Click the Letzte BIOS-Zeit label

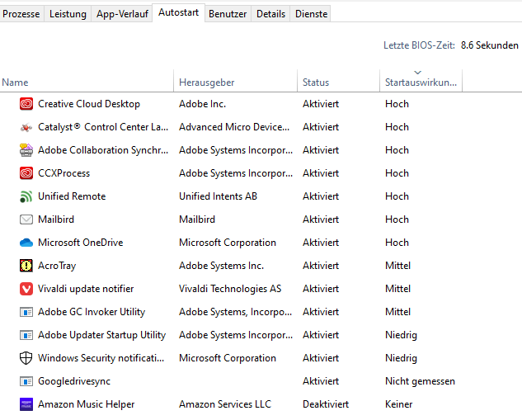coord(419,45)
